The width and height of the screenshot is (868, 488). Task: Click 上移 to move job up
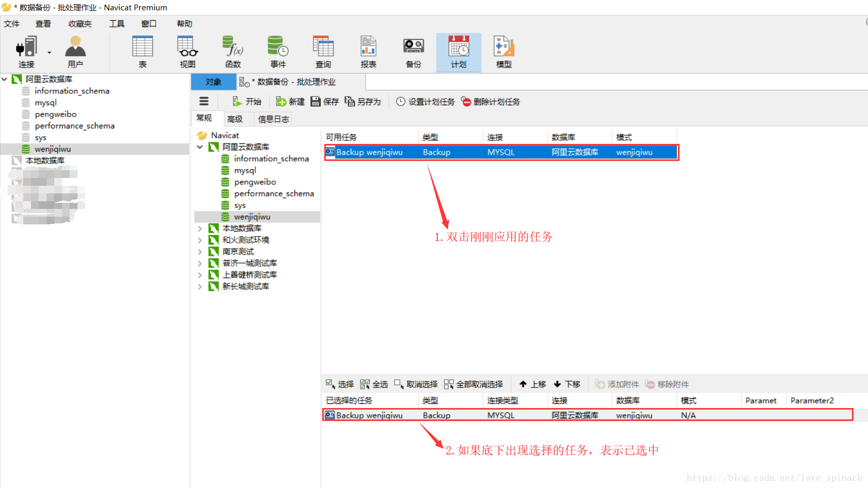click(532, 384)
